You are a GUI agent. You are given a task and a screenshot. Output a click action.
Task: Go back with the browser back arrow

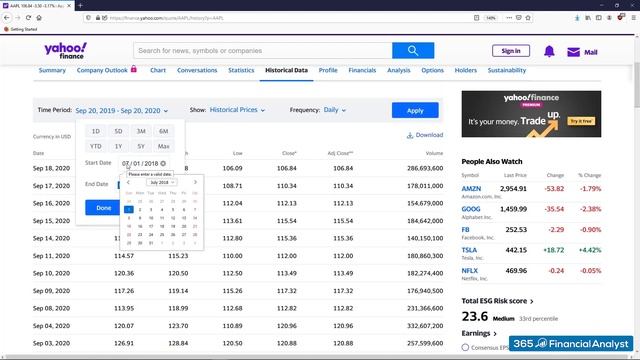point(7,18)
